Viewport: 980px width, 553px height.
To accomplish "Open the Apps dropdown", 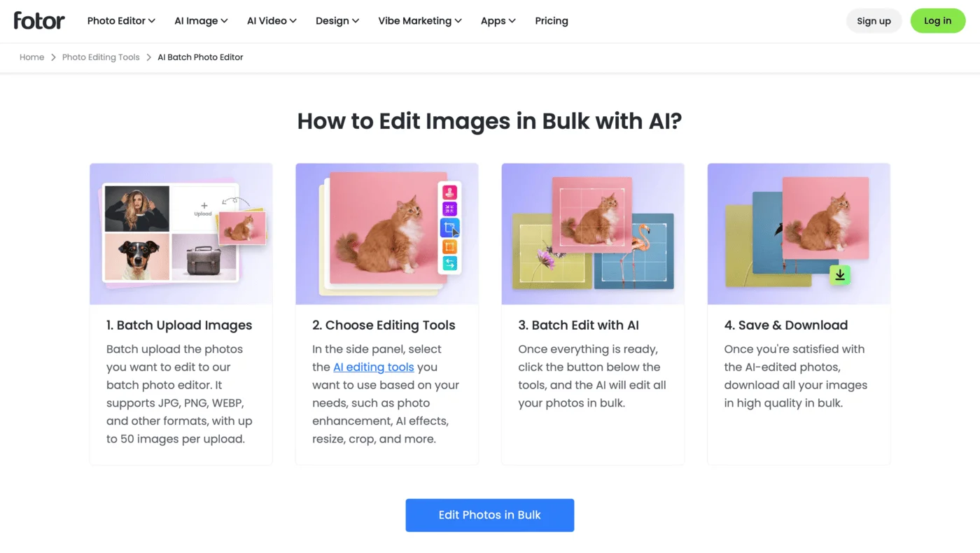I will 498,21.
